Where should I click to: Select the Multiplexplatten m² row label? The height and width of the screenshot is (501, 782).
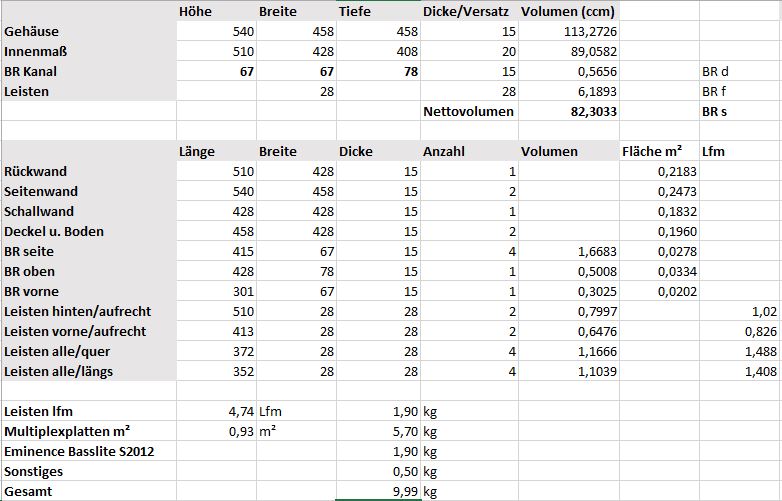[89, 431]
